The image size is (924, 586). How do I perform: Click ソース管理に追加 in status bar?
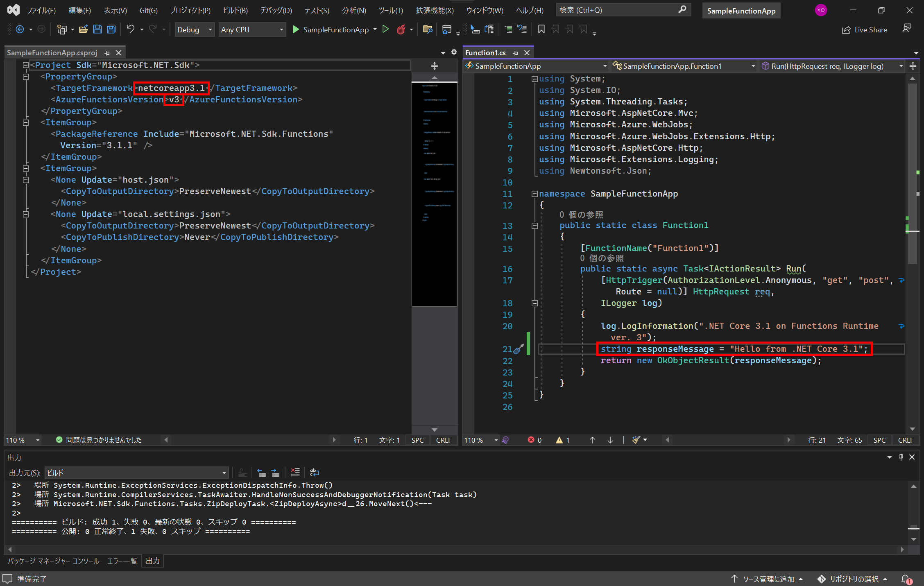tap(768, 579)
